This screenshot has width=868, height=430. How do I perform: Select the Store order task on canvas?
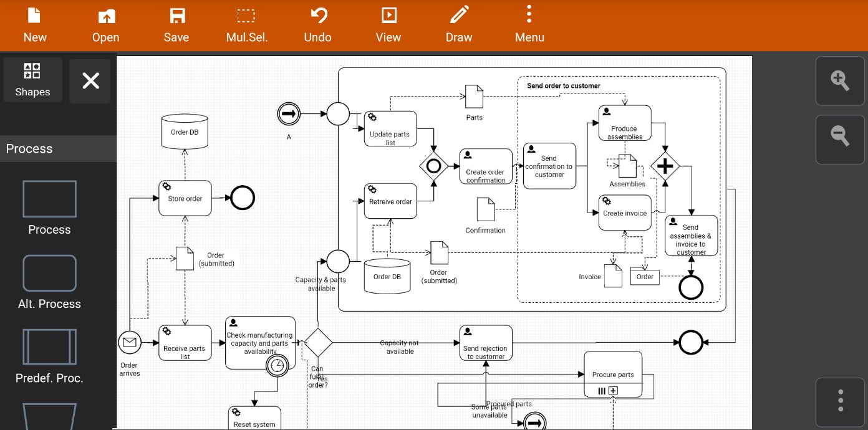[185, 198]
